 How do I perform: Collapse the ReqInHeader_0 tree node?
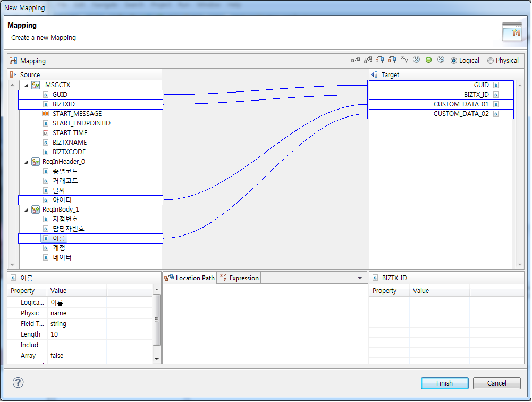point(27,161)
